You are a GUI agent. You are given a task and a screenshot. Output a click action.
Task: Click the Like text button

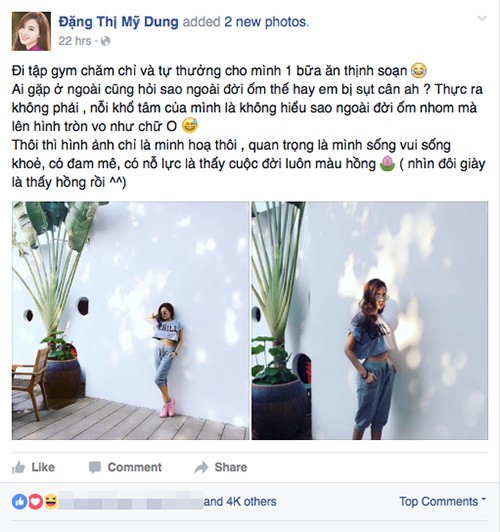[43, 468]
